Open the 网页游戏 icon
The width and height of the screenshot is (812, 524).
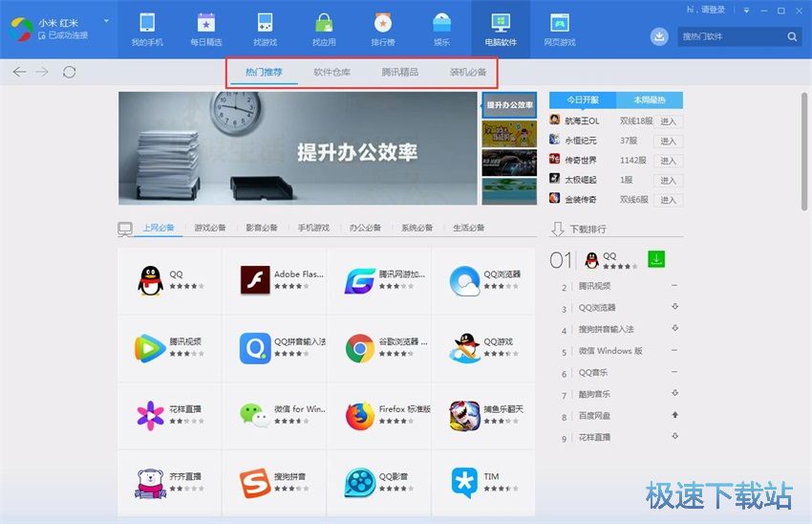point(560,23)
